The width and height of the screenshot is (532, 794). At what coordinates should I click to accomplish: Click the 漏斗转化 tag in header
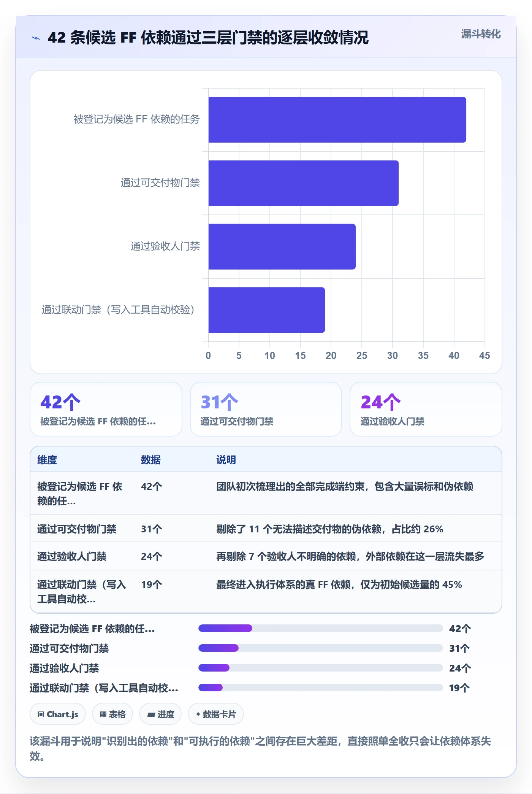[481, 34]
